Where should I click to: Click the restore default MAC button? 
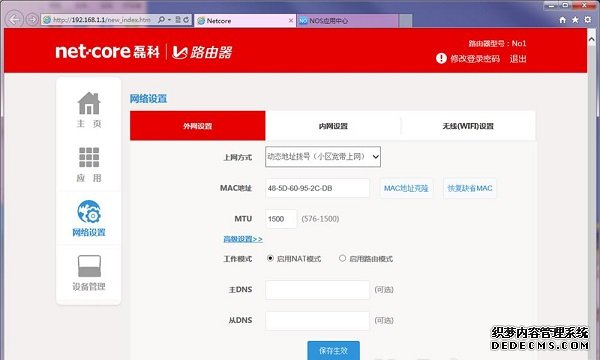pyautogui.click(x=470, y=188)
